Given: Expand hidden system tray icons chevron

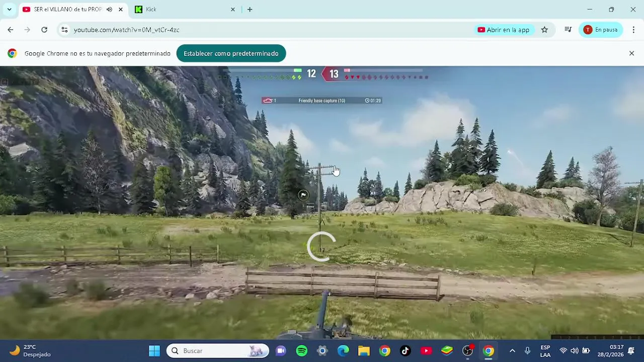Looking at the screenshot, I should [x=512, y=350].
